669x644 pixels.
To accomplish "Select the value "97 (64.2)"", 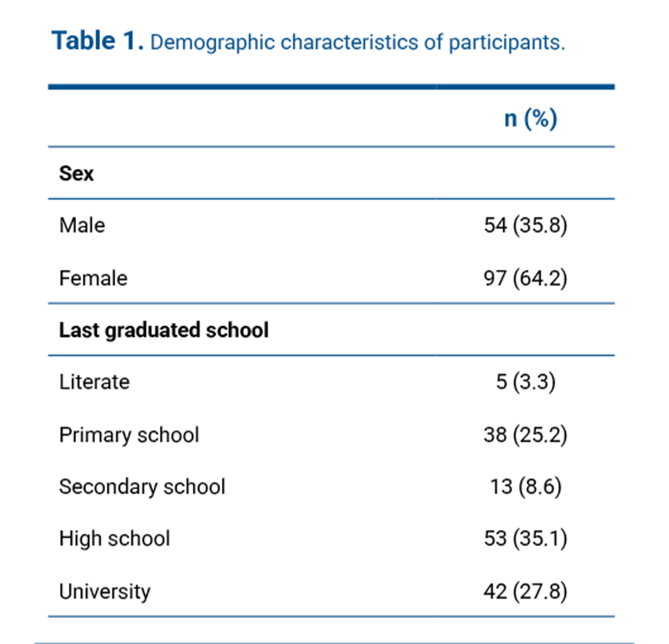I will [x=526, y=278].
